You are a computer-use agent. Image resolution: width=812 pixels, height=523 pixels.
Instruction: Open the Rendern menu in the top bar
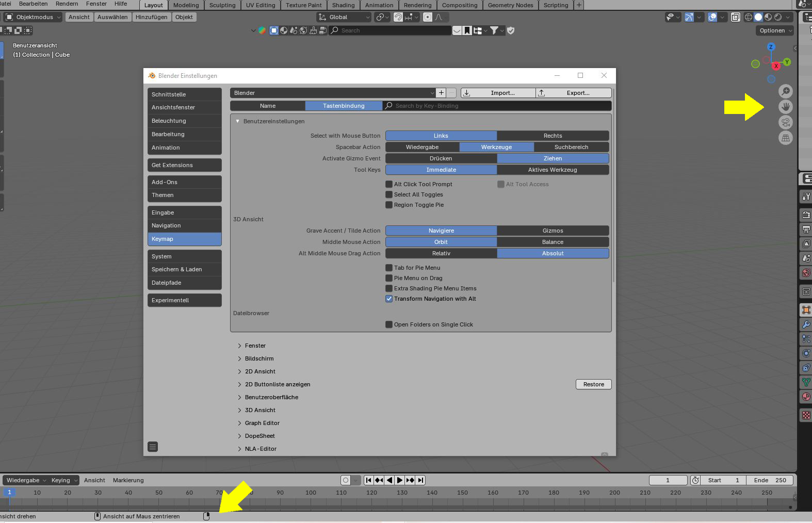coord(67,4)
